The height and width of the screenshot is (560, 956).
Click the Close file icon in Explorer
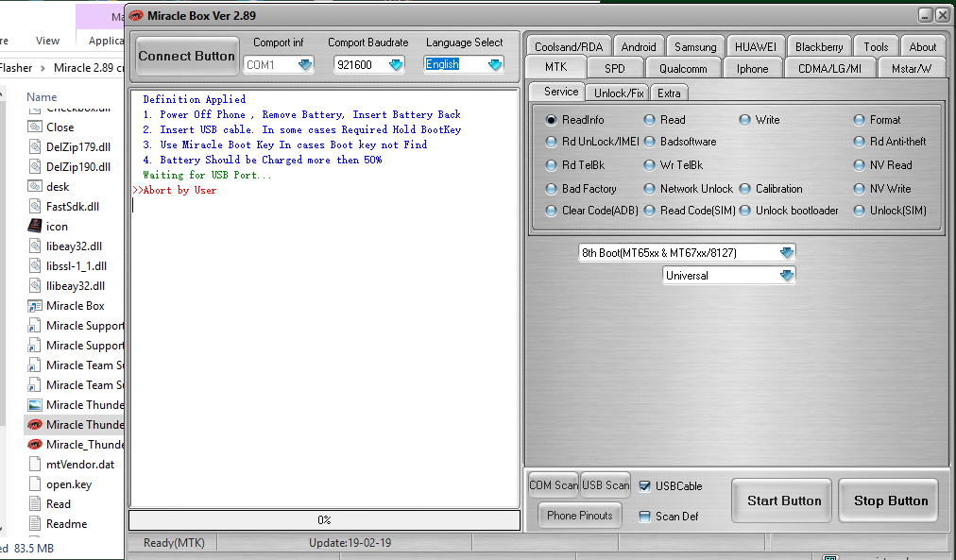tap(35, 127)
